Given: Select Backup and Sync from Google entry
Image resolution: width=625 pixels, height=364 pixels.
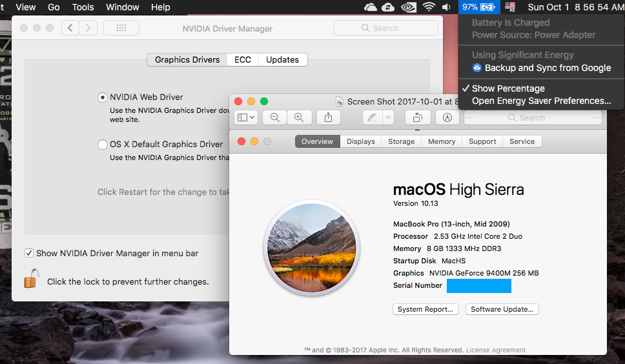Looking at the screenshot, I should (541, 68).
